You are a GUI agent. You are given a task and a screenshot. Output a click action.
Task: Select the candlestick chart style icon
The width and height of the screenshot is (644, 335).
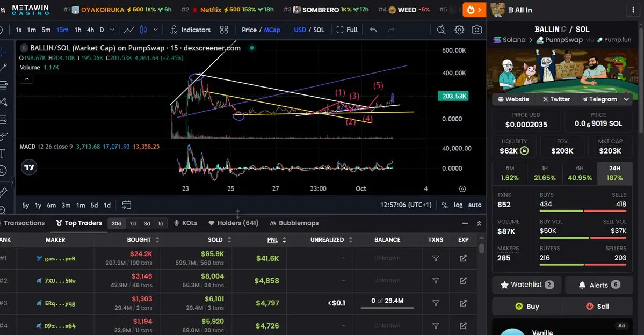pos(143,30)
